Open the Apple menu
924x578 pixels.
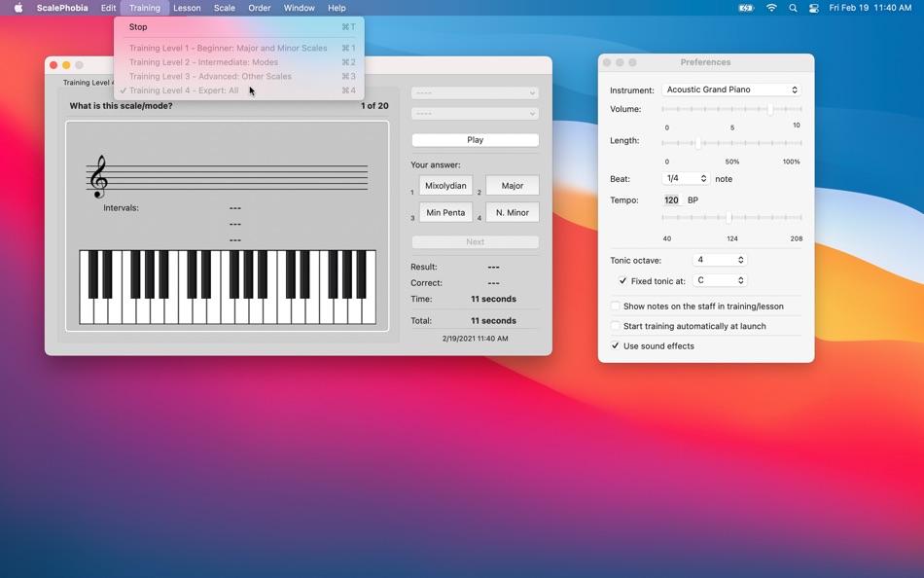(18, 8)
